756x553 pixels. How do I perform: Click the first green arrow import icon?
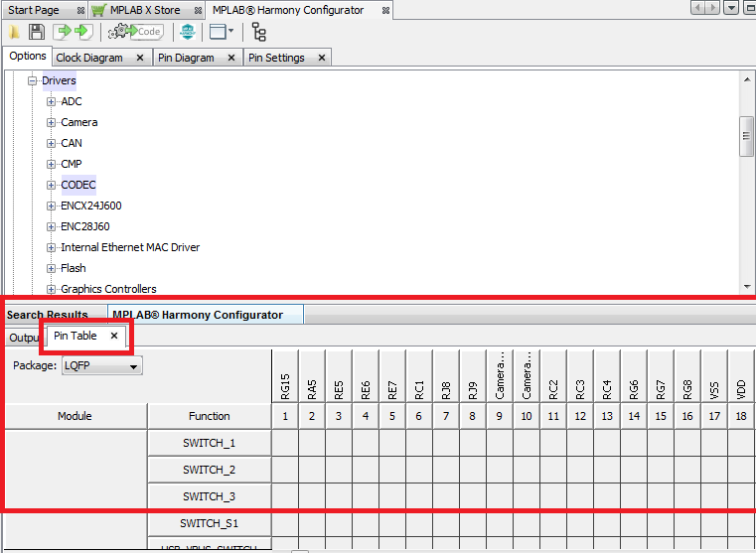coord(61,32)
